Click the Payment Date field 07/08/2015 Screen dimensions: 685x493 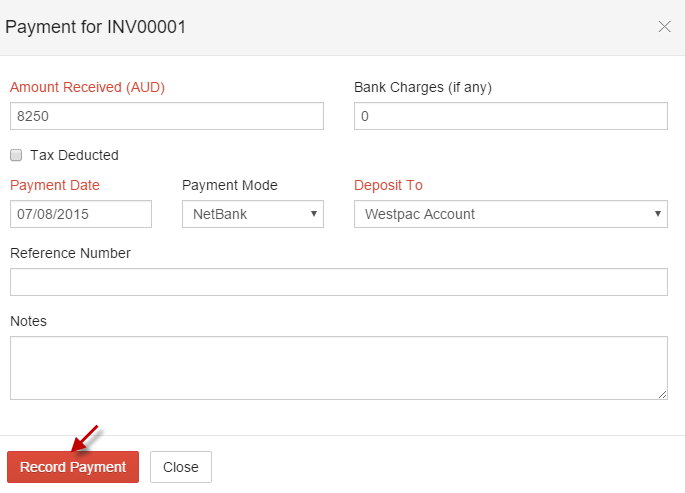coord(81,214)
